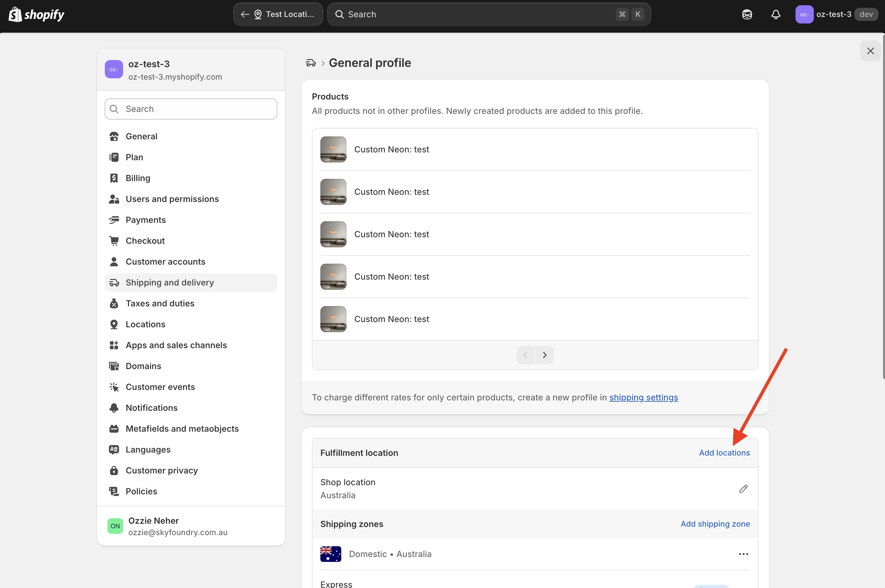Close the settings panel
The height and width of the screenshot is (588, 885).
click(x=870, y=51)
